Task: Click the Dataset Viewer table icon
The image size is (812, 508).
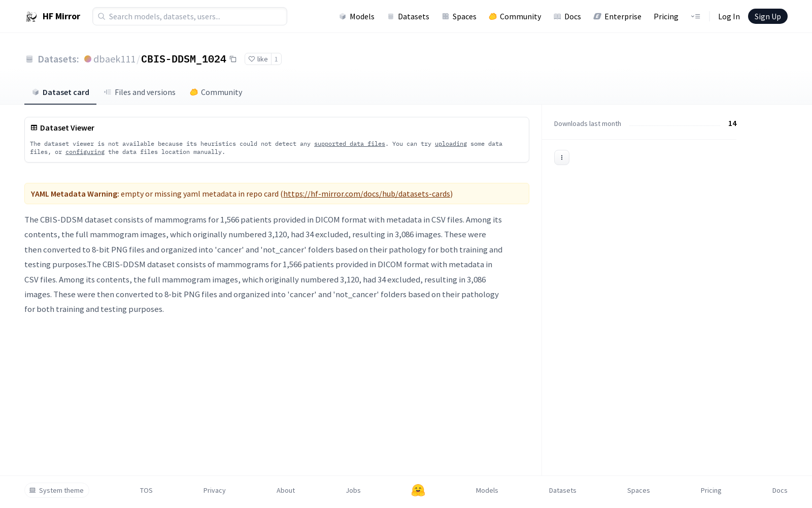Action: (x=34, y=128)
